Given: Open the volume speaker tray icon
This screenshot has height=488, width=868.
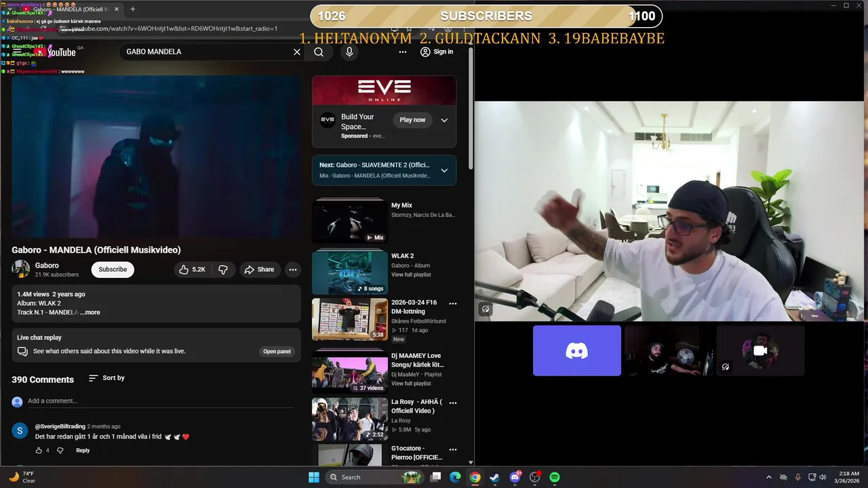Looking at the screenshot, I should 823,477.
